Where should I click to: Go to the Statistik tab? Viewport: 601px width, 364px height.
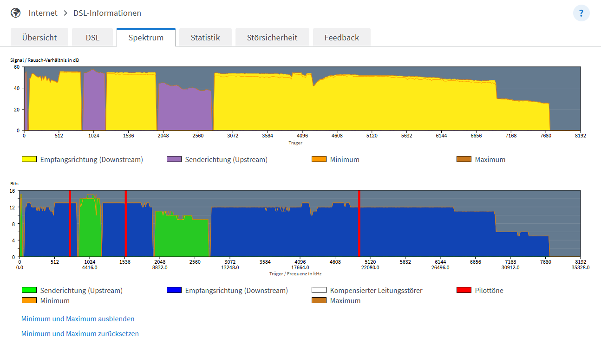205,38
